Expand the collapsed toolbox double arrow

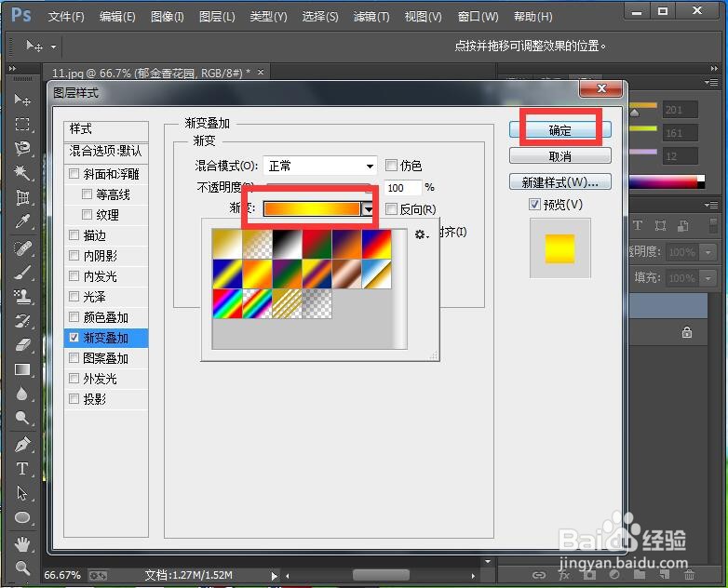pos(12,69)
